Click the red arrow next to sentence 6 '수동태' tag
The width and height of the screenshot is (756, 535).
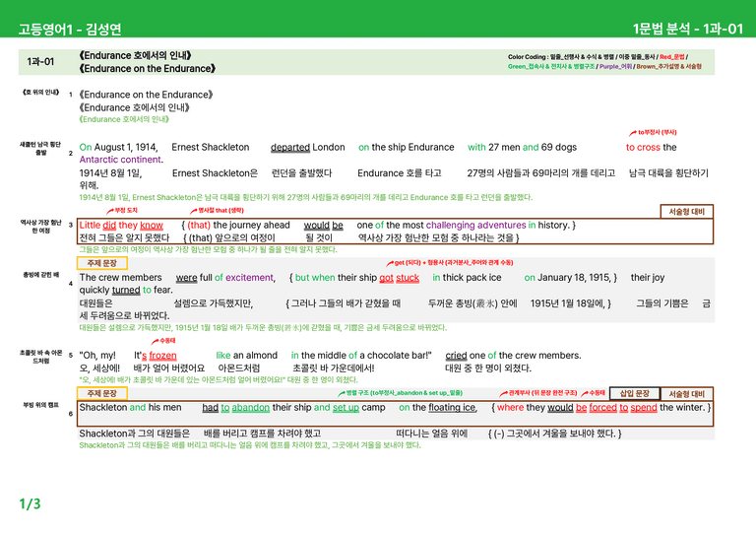click(x=585, y=394)
